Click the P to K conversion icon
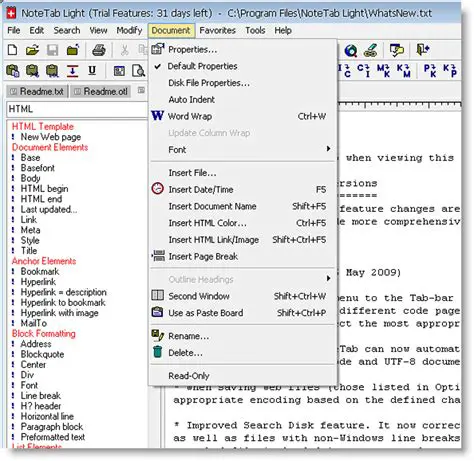 [430, 71]
